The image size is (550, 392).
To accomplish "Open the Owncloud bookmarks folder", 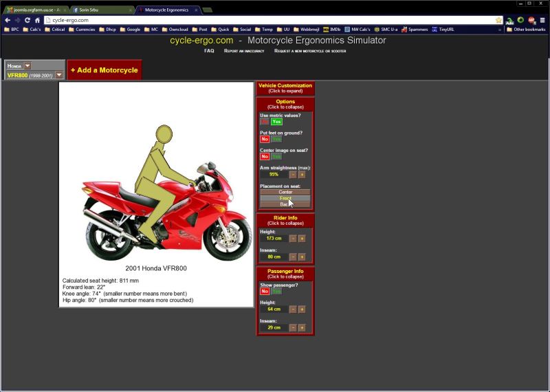I will (175, 30).
